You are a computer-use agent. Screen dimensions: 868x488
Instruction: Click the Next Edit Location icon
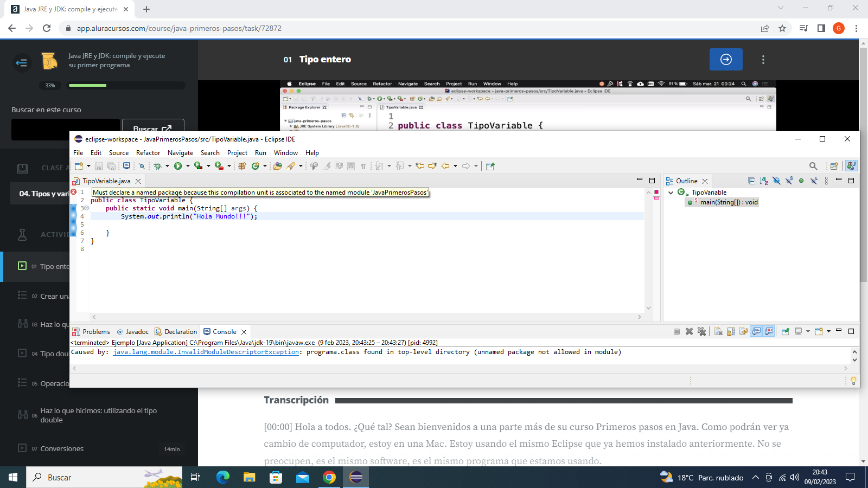pos(432,166)
